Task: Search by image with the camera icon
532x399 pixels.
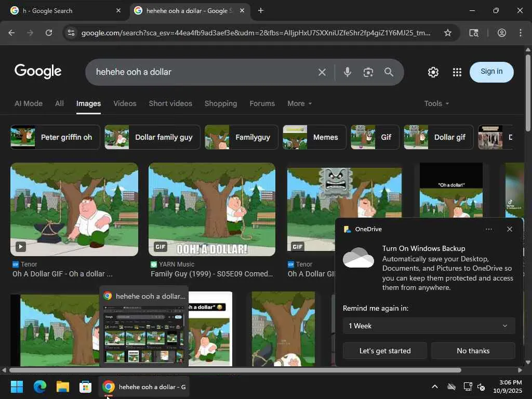Action: click(x=368, y=72)
